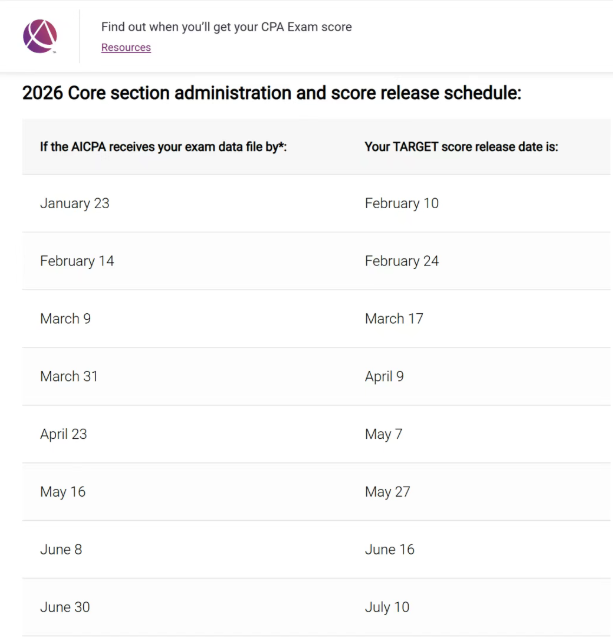
Task: Click the April 9 release date
Action: pyautogui.click(x=384, y=376)
